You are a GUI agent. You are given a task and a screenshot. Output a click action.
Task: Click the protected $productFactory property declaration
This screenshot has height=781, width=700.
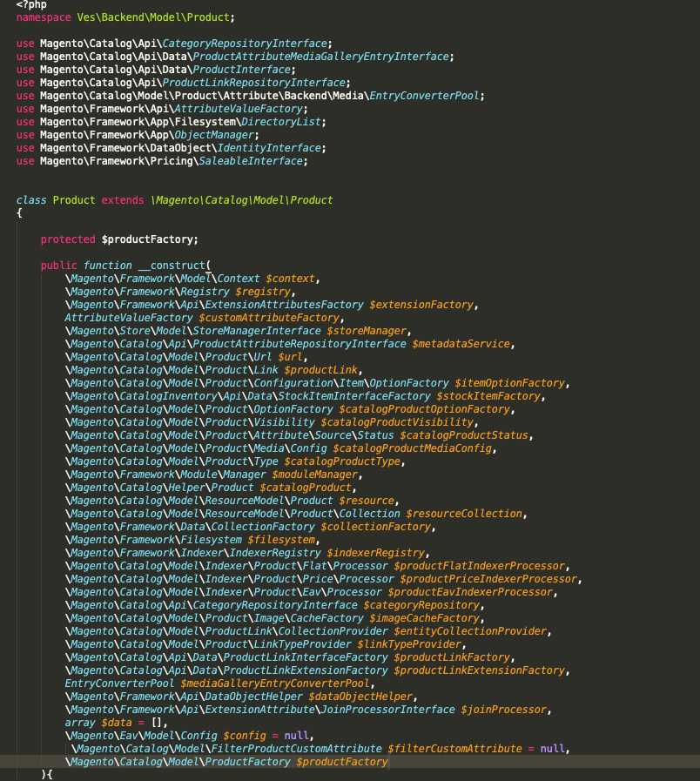click(119, 239)
